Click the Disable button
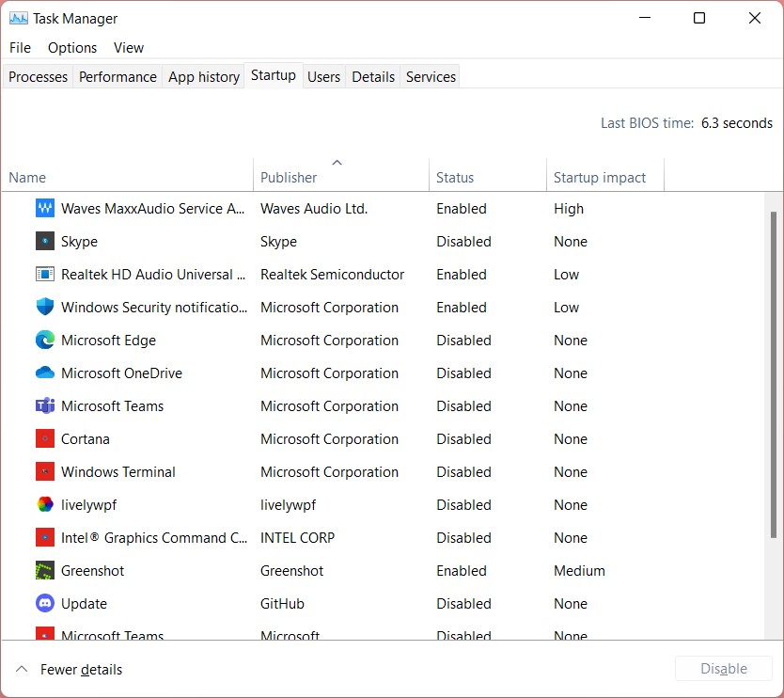The image size is (784, 698). [724, 669]
